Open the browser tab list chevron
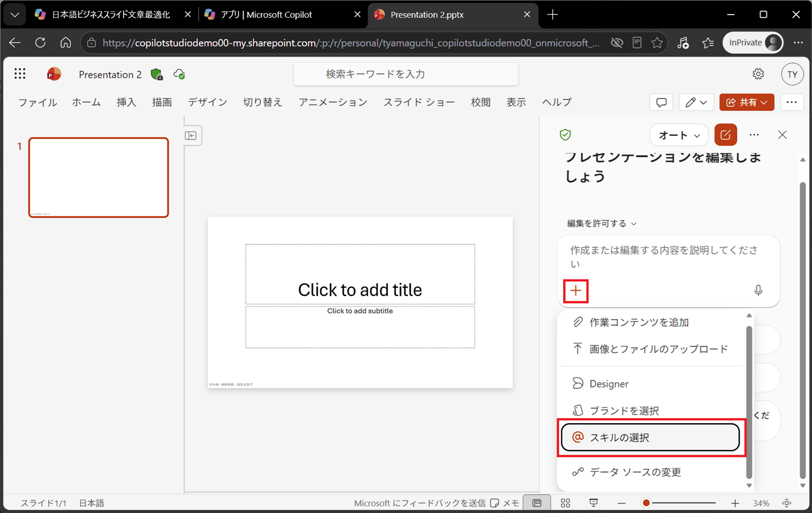The width and height of the screenshot is (812, 513). click(x=15, y=15)
